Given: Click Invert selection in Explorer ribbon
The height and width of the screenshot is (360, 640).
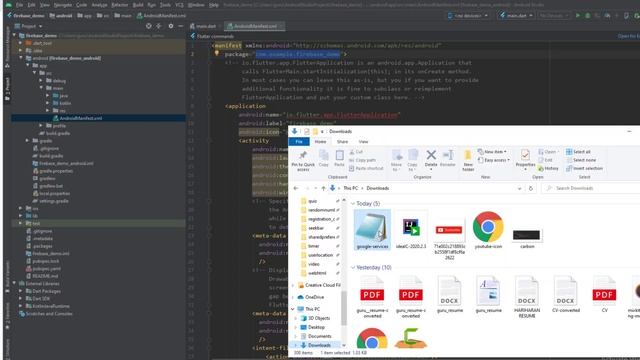Looking at the screenshot, I should 584,168.
